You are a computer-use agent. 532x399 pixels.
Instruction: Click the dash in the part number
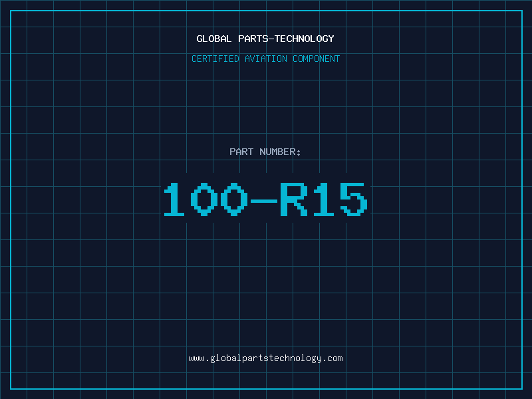pos(262,199)
